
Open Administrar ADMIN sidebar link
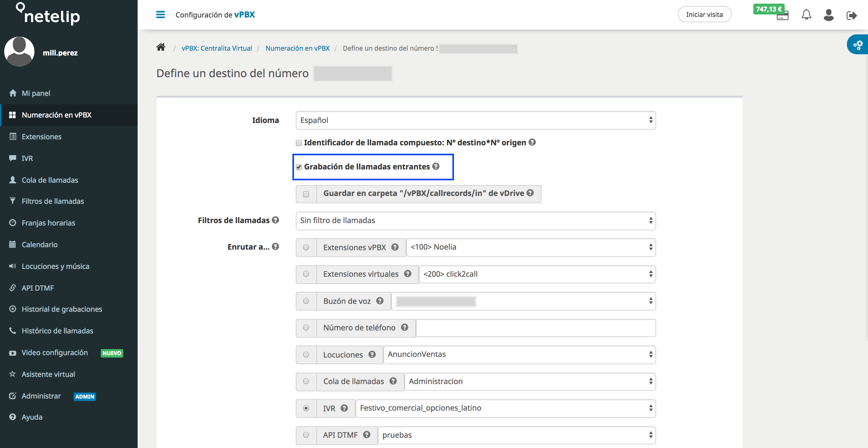coord(69,396)
